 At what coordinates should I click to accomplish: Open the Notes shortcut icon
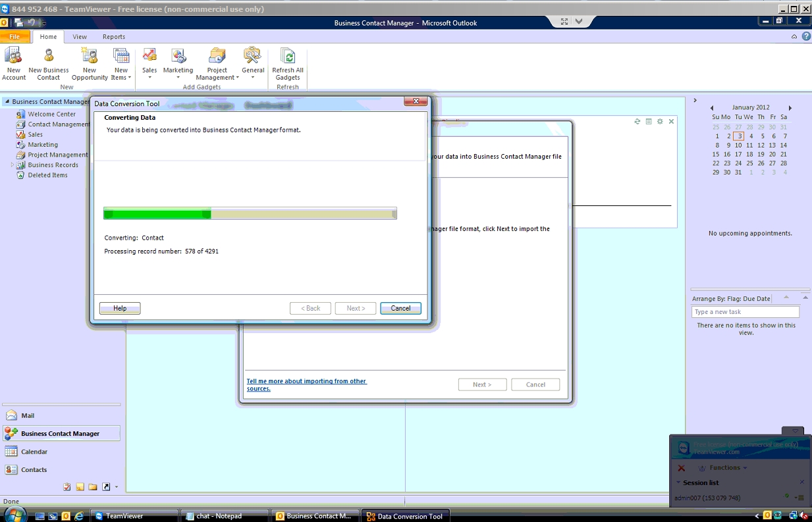pos(80,487)
